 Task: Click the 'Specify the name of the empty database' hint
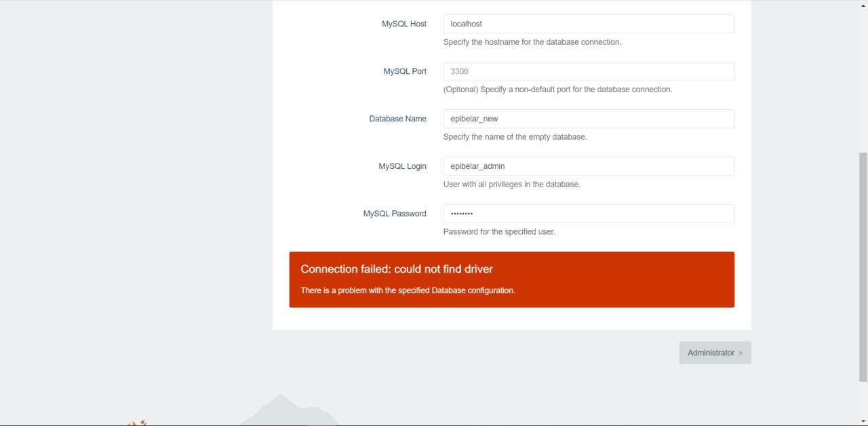[x=515, y=137]
